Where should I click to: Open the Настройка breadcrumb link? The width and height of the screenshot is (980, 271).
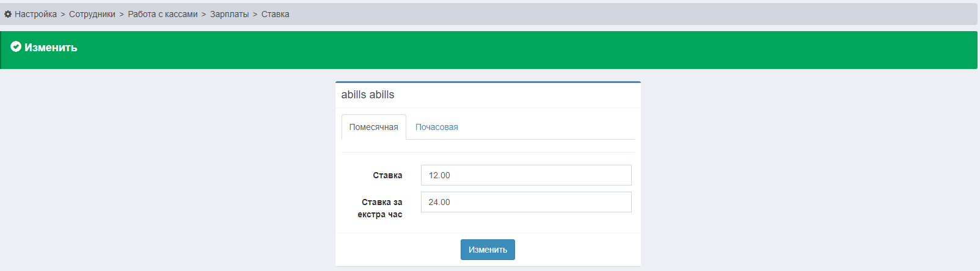click(35, 14)
